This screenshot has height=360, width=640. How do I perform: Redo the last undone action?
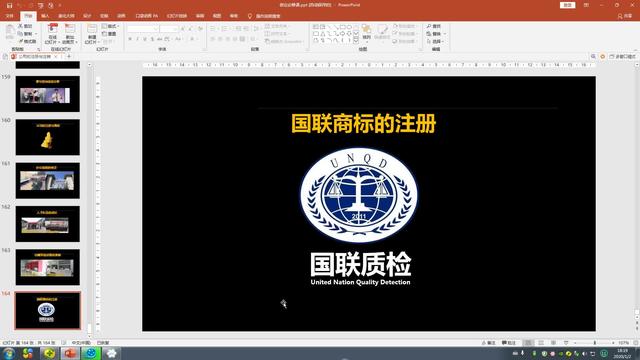point(30,5)
